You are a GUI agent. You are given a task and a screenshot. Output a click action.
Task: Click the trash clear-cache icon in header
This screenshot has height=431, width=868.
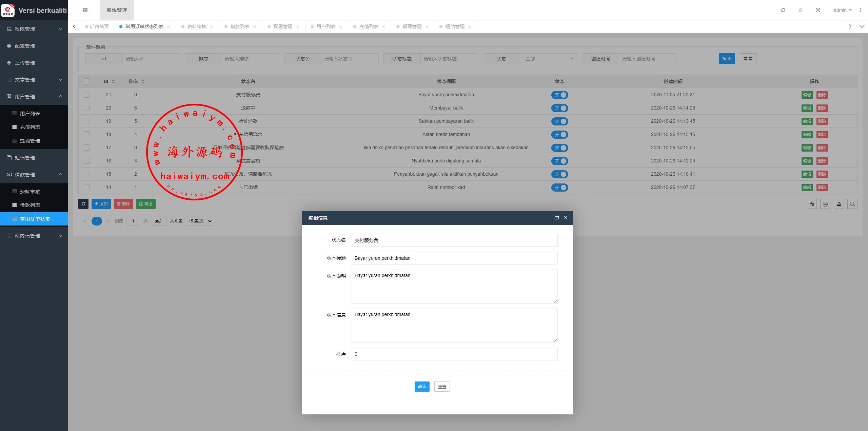[x=801, y=10]
